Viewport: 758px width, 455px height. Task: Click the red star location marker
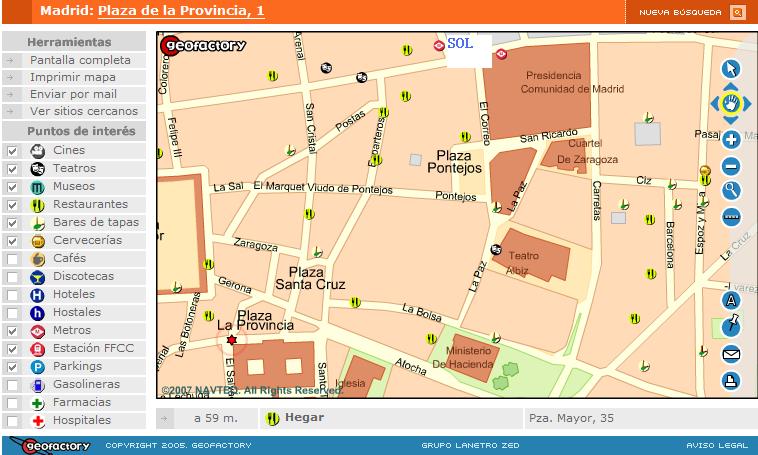(x=232, y=340)
